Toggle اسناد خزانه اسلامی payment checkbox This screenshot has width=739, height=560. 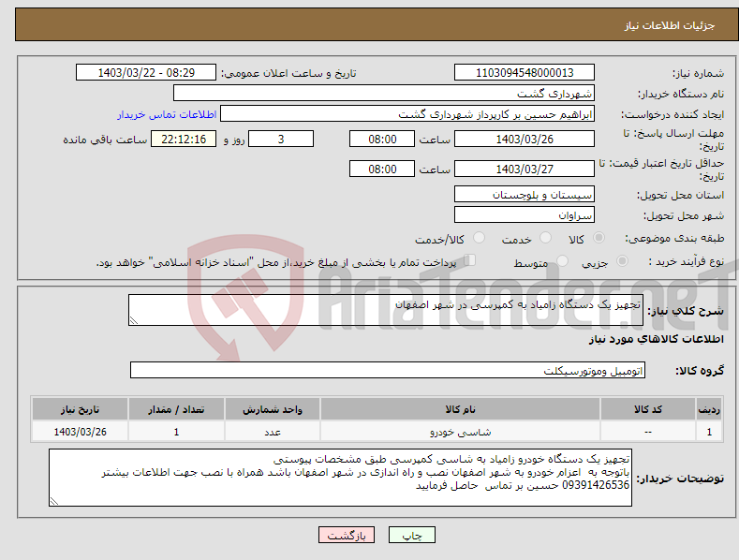(x=469, y=259)
